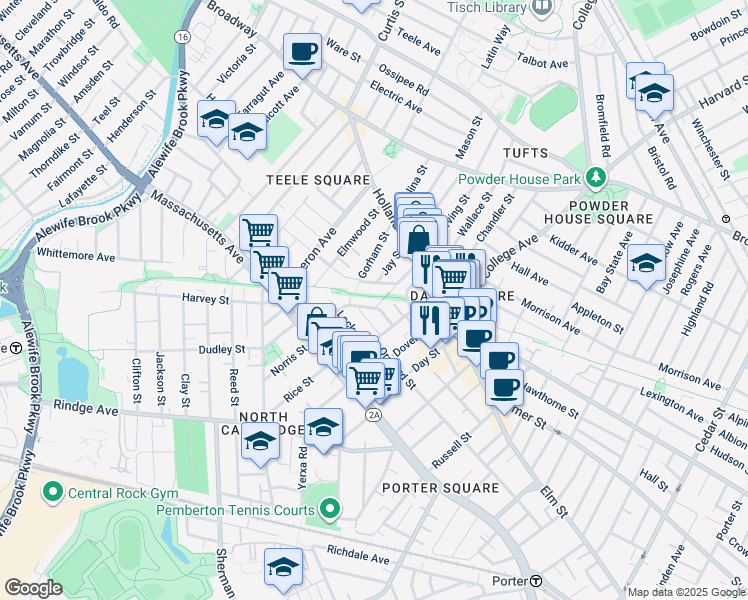Select the Porter Square area label
This screenshot has width=748, height=600.
point(440,488)
